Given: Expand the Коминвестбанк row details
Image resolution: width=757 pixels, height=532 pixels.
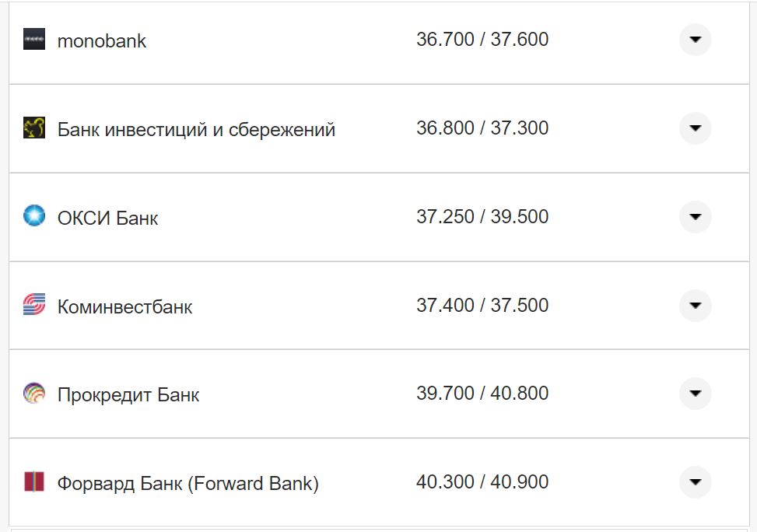Looking at the screenshot, I should (x=694, y=305).
